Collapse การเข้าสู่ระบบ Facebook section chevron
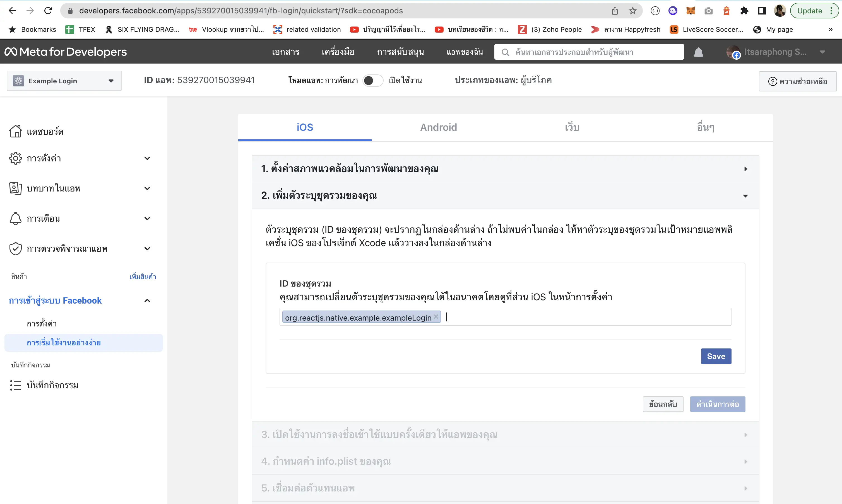The height and width of the screenshot is (504, 842). 147,301
